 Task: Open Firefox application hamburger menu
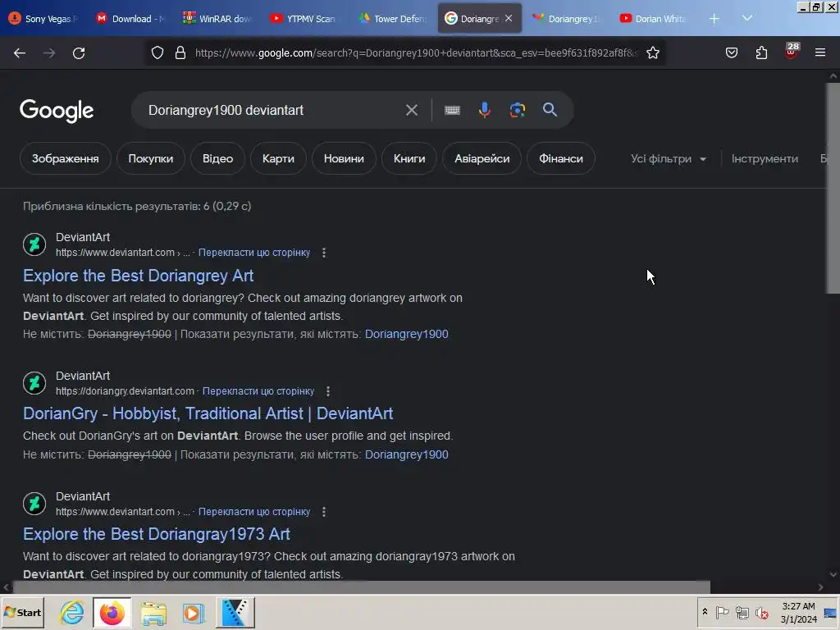click(x=820, y=52)
